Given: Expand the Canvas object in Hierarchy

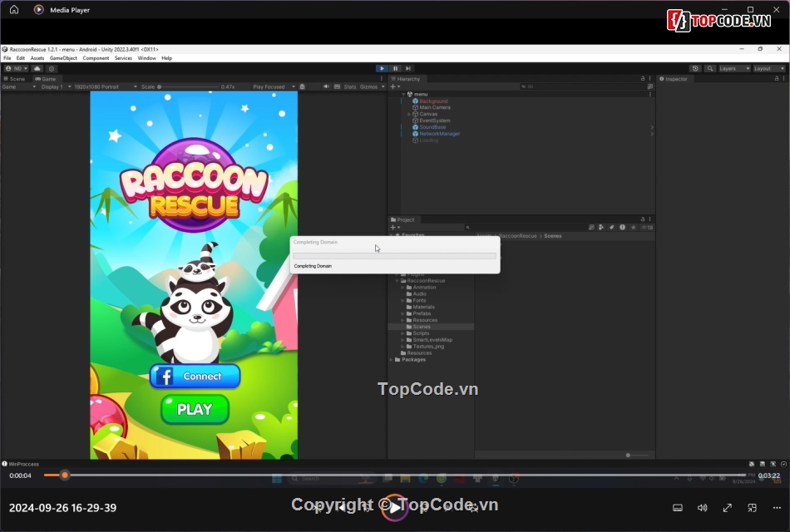Looking at the screenshot, I should pyautogui.click(x=409, y=115).
